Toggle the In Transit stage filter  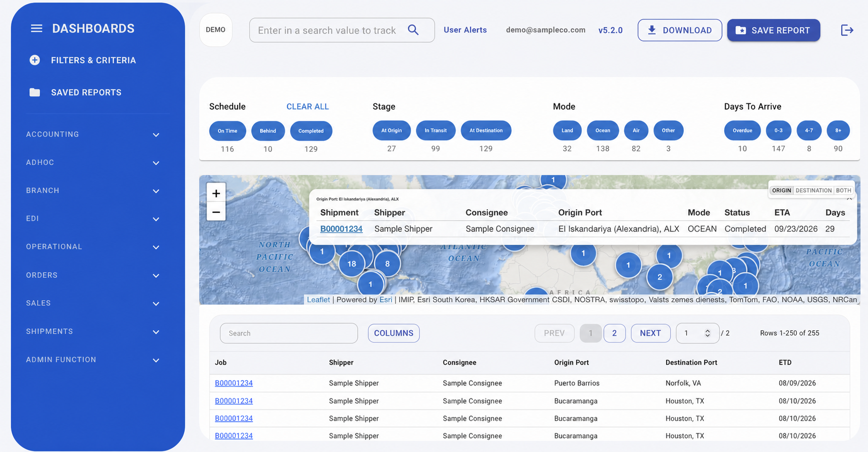[x=435, y=130]
